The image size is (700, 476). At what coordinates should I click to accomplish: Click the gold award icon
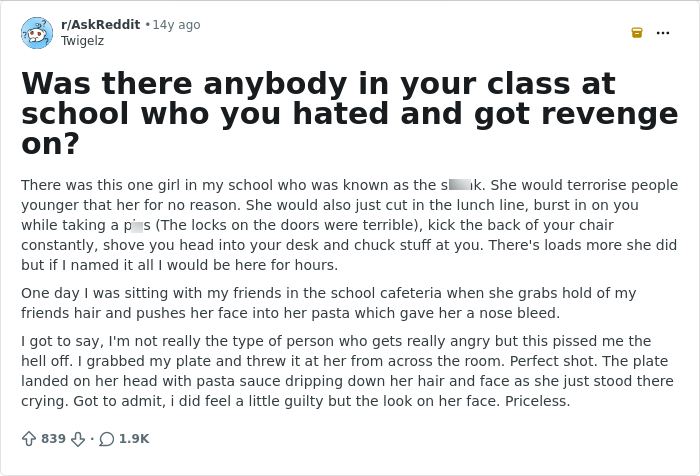(637, 33)
